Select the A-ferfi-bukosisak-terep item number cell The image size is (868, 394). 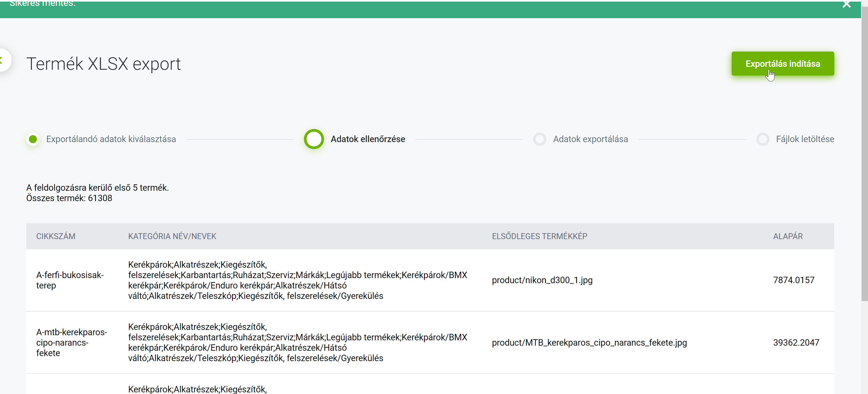tap(70, 280)
